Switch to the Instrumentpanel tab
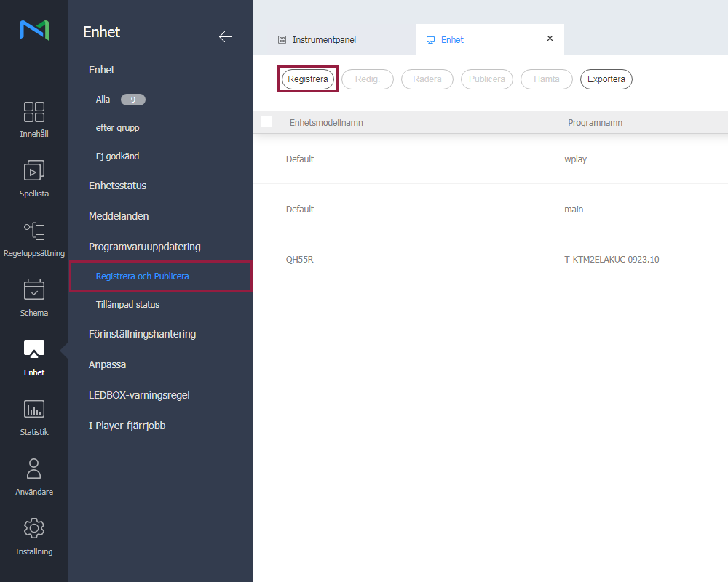The image size is (728, 582). point(324,40)
